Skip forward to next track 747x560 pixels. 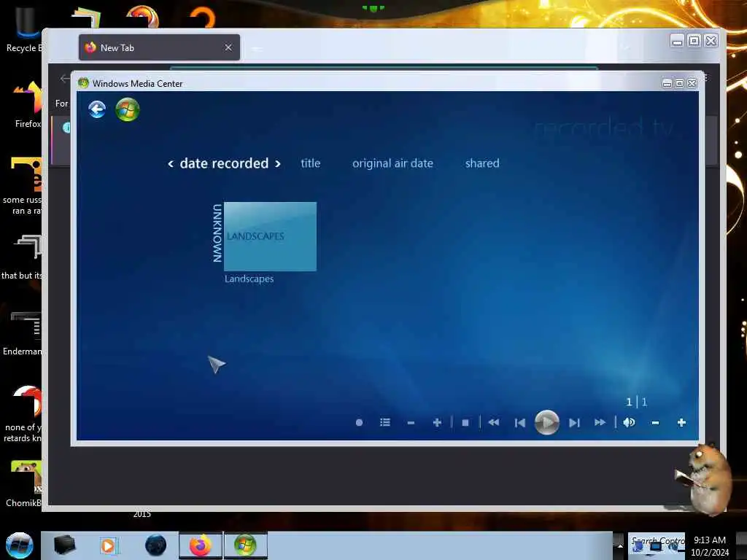click(575, 422)
